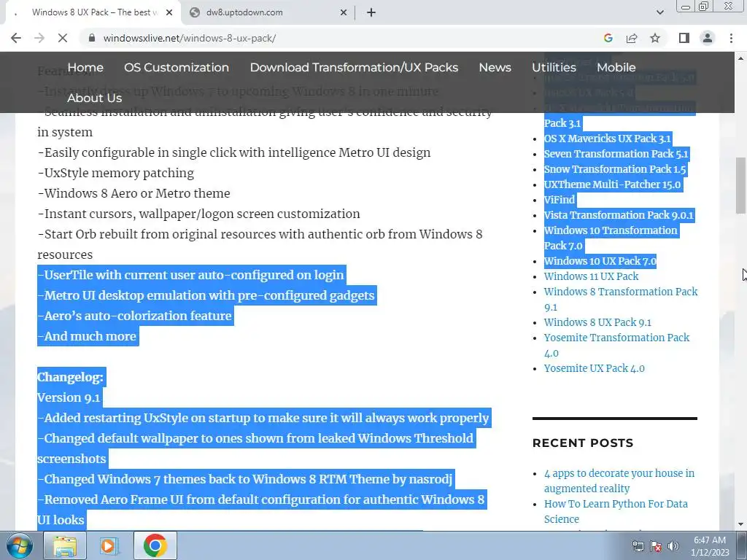The width and height of the screenshot is (747, 560).
Task: Open the volume speaker tray icon
Action: (673, 546)
